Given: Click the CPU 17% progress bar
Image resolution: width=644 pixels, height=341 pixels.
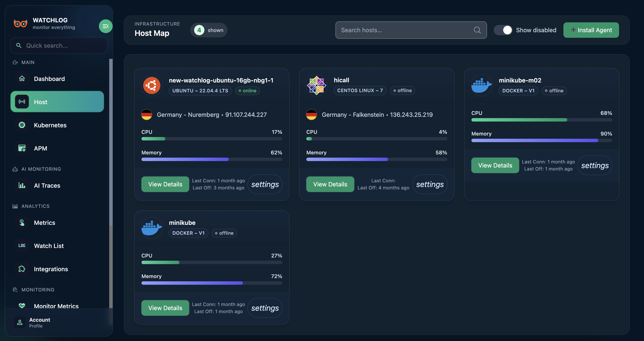Looking at the screenshot, I should tap(212, 139).
